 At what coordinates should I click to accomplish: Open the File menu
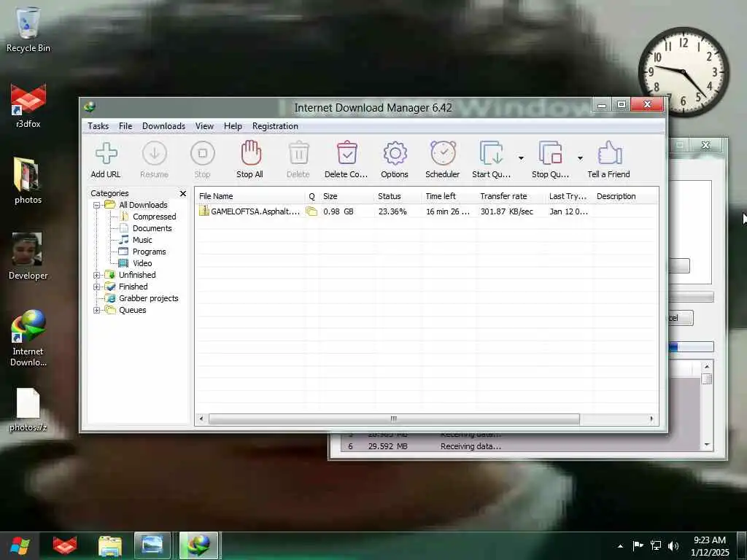(125, 126)
